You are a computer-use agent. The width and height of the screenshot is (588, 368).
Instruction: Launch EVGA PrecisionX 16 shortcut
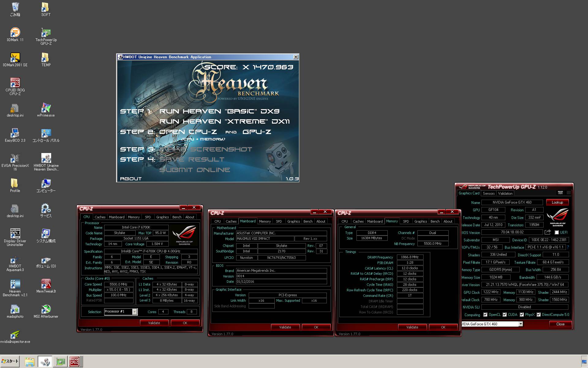15,162
